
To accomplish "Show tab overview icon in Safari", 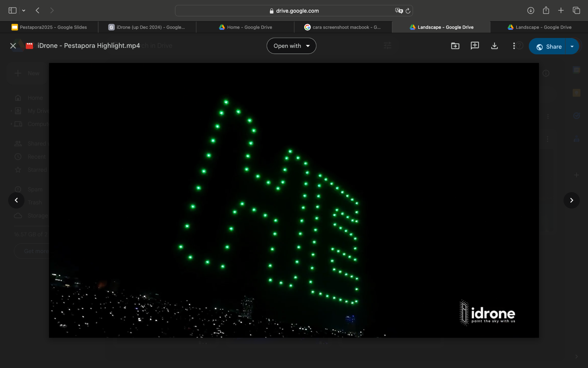I will (576, 11).
